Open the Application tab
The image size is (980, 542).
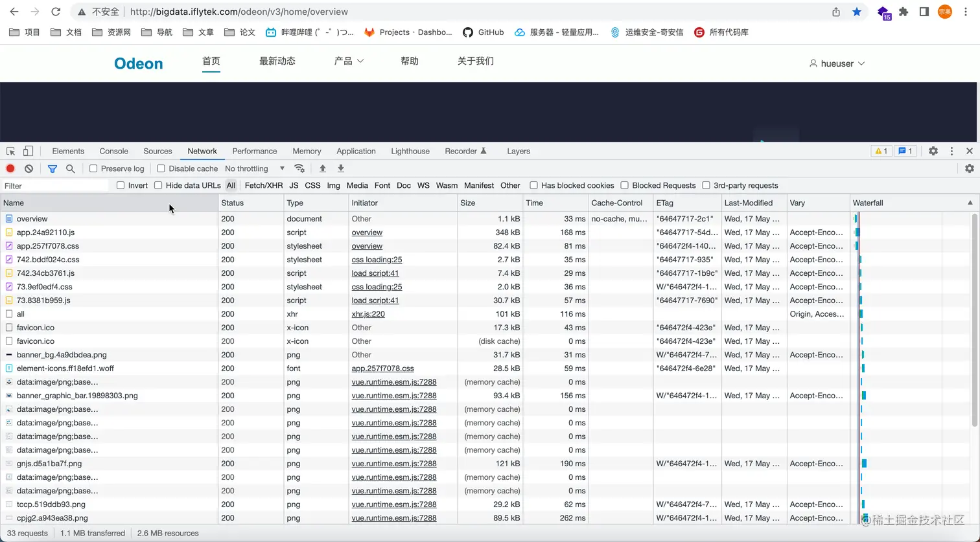coord(356,151)
